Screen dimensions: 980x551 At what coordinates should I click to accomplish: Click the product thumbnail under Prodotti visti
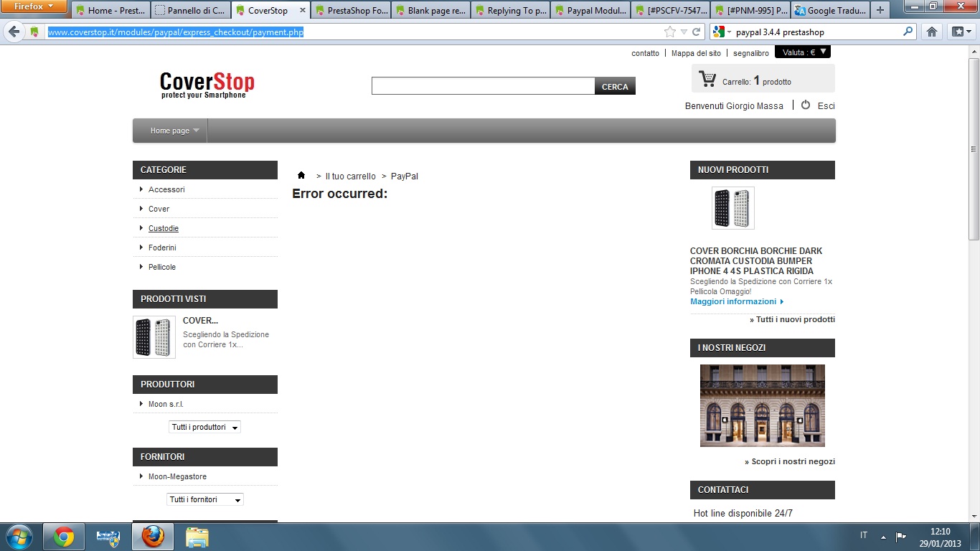pyautogui.click(x=154, y=337)
